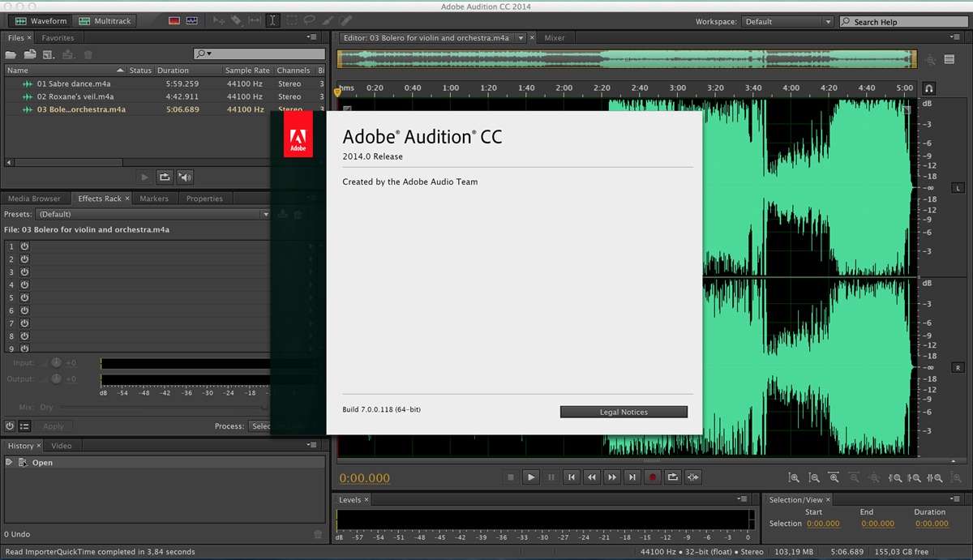The height and width of the screenshot is (560, 973).
Task: Switch to the Properties tab
Action: coord(204,199)
